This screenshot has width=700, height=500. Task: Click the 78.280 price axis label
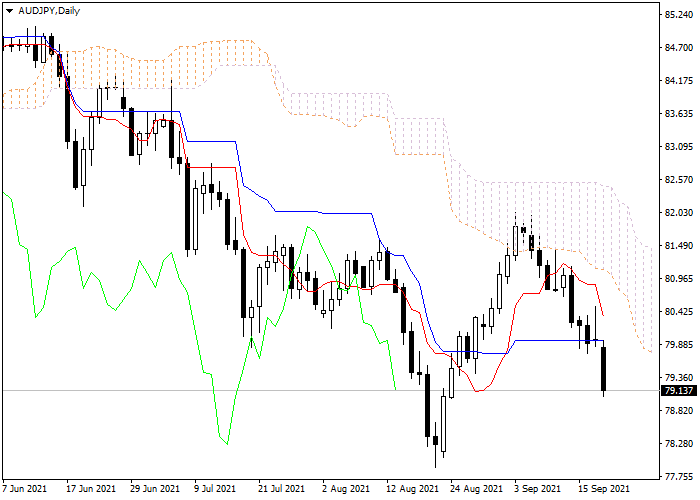point(679,444)
